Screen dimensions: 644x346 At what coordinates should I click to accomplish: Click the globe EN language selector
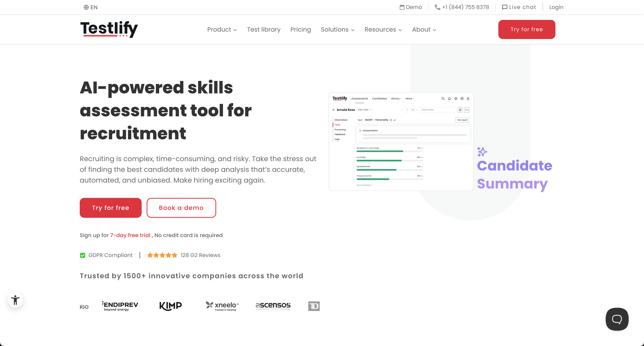pyautogui.click(x=90, y=7)
